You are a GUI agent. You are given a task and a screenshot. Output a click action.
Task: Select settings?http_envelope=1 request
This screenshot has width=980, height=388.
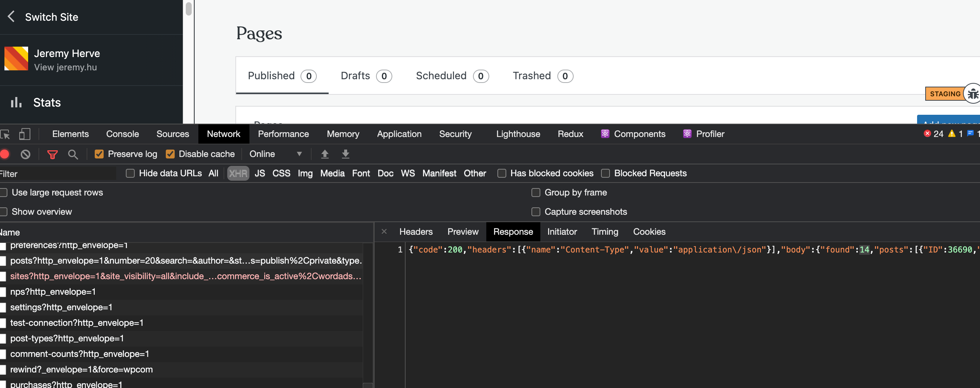click(x=181, y=307)
